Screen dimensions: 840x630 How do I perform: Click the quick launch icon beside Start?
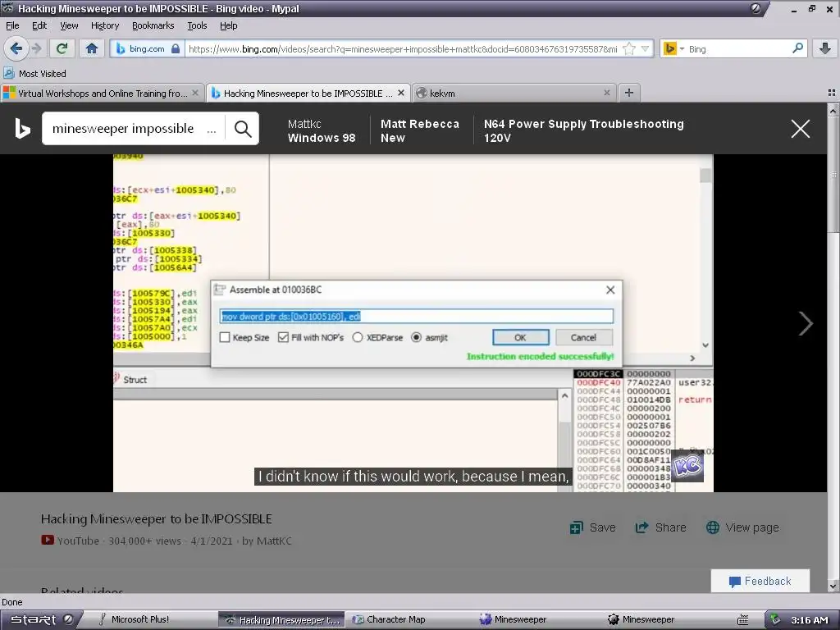coord(69,619)
